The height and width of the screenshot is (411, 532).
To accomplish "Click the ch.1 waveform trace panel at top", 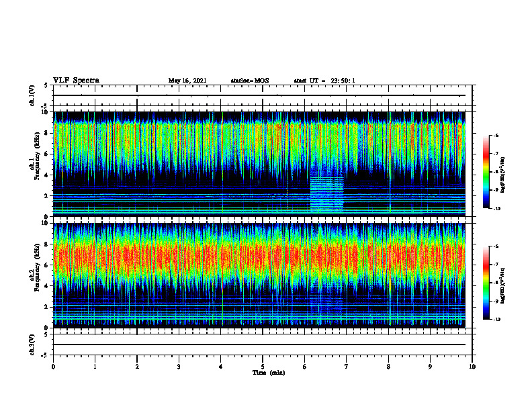I will tap(263, 95).
